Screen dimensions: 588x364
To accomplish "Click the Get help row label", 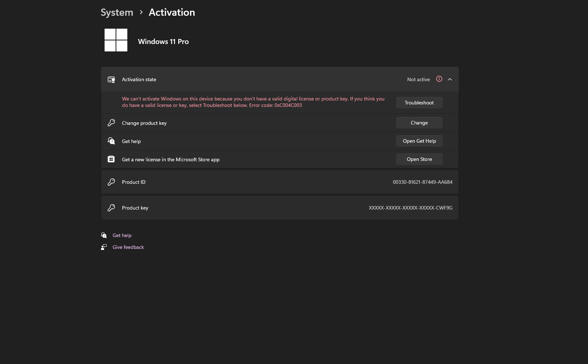I will pos(131,141).
